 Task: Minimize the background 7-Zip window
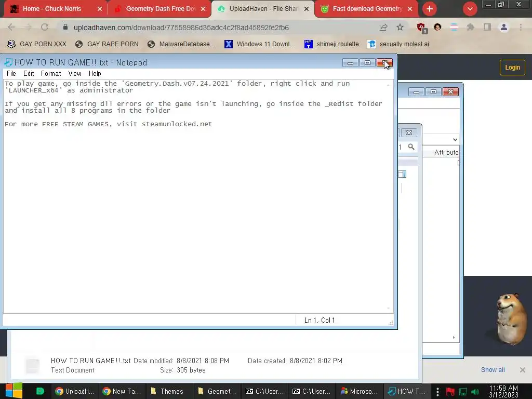point(416,92)
